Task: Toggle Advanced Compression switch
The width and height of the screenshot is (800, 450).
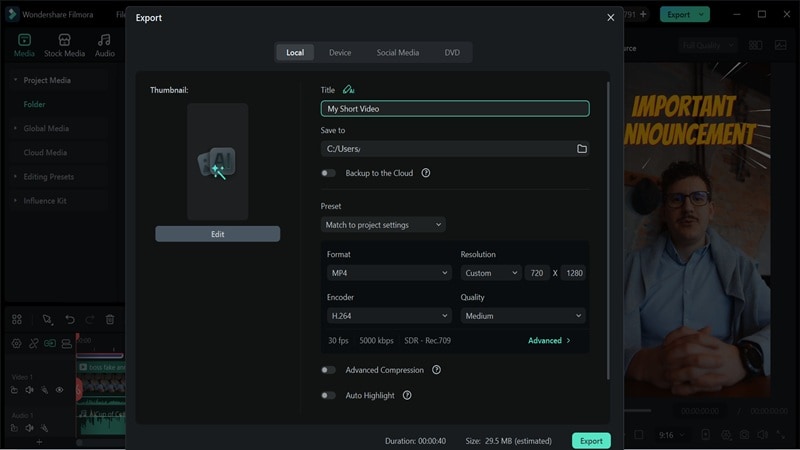Action: point(328,370)
